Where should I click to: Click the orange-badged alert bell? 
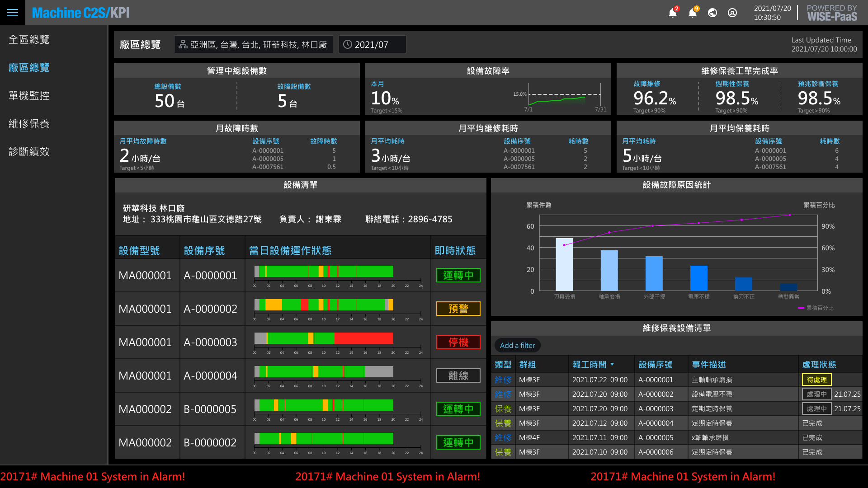click(x=693, y=13)
